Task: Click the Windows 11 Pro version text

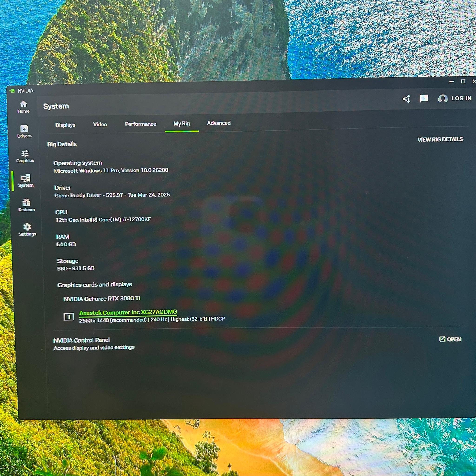Action: [x=111, y=171]
